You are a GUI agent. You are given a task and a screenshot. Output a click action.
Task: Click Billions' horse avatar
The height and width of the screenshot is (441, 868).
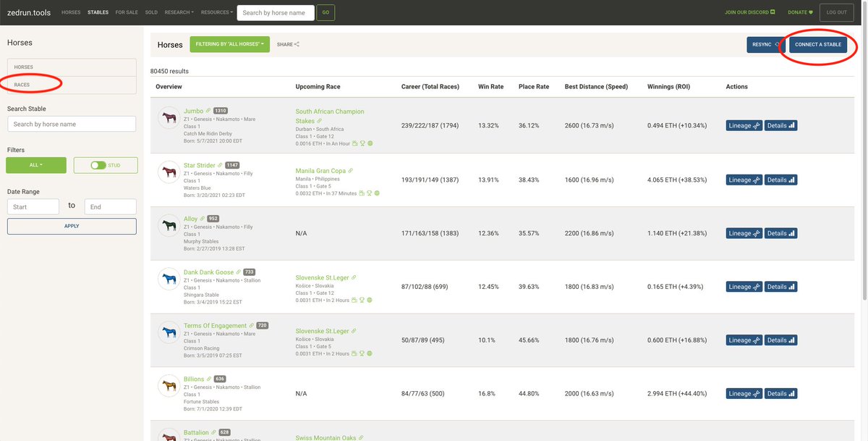coord(169,386)
